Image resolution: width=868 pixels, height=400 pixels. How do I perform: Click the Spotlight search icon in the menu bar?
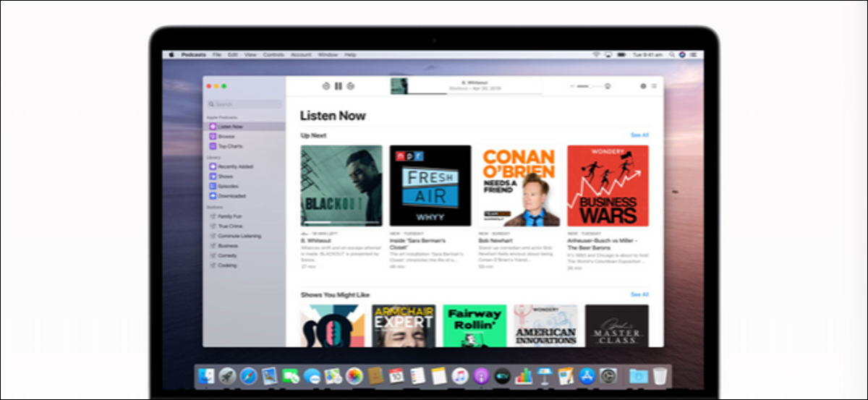coord(671,54)
